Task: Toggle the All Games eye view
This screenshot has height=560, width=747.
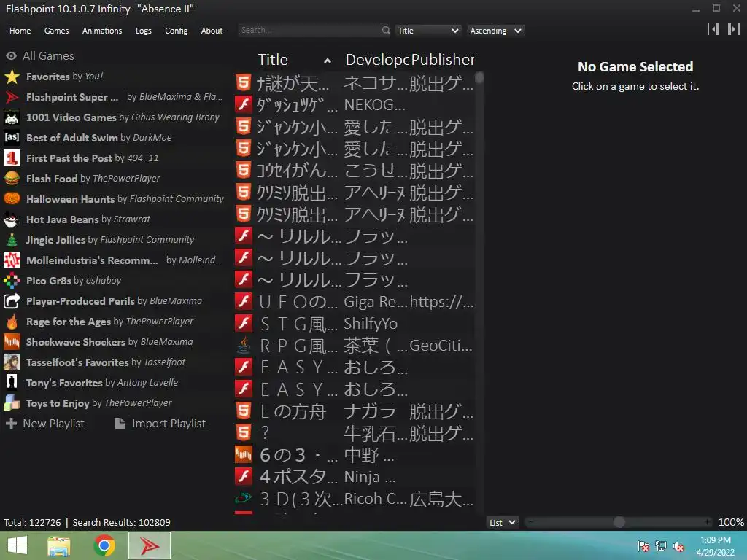Action: [x=12, y=56]
